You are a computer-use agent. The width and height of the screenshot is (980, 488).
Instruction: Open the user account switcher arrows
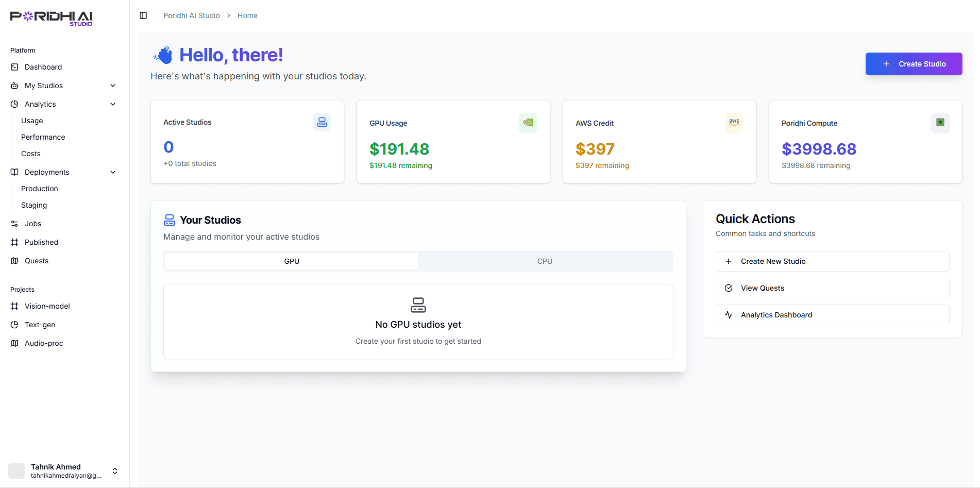[115, 471]
